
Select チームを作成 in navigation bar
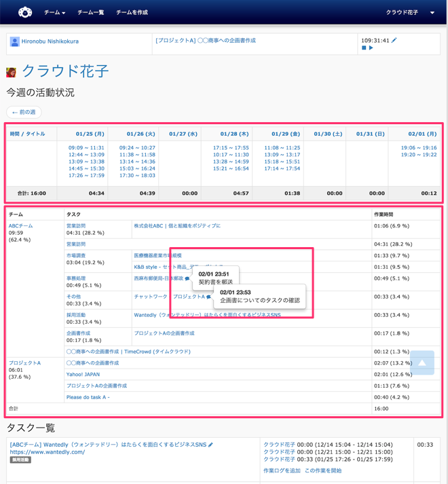pyautogui.click(x=132, y=12)
